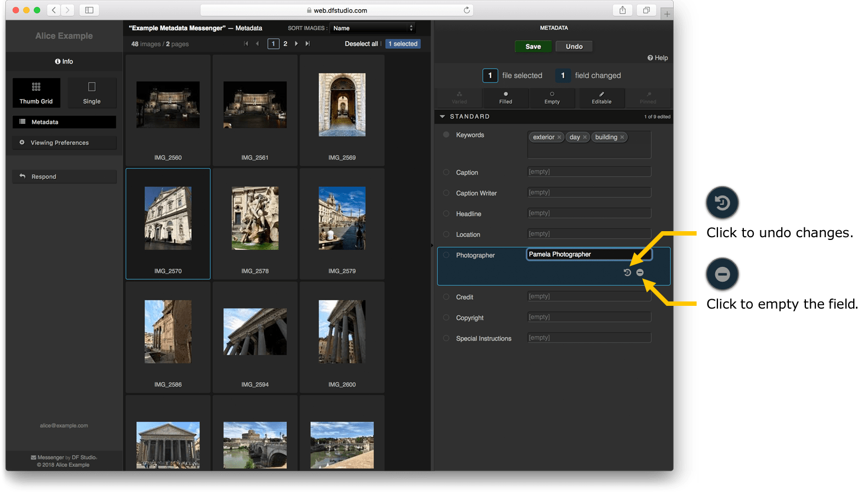Toggle the Headline field circle

[446, 214]
